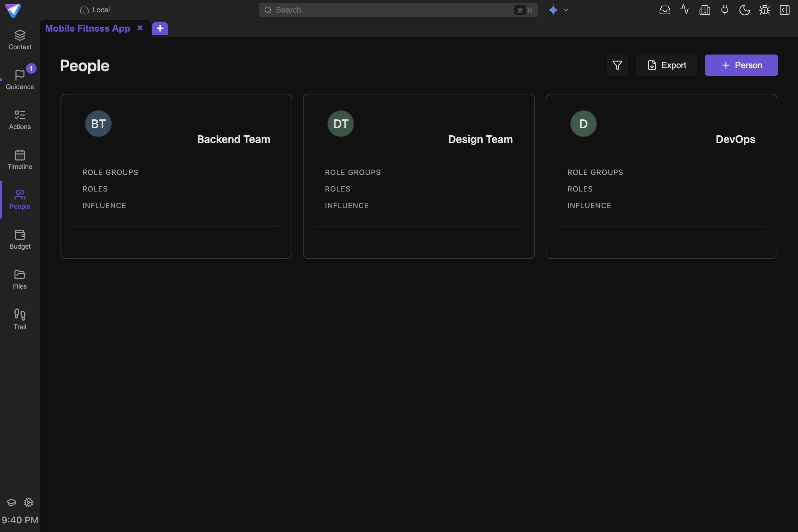The height and width of the screenshot is (532, 798).
Task: Select the People section in sidebar
Action: tap(20, 199)
